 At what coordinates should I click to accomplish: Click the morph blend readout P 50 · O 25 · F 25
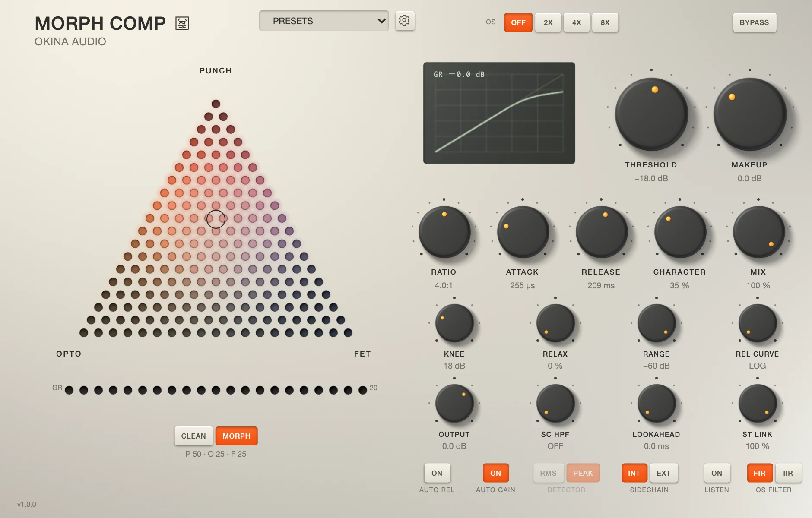point(216,454)
